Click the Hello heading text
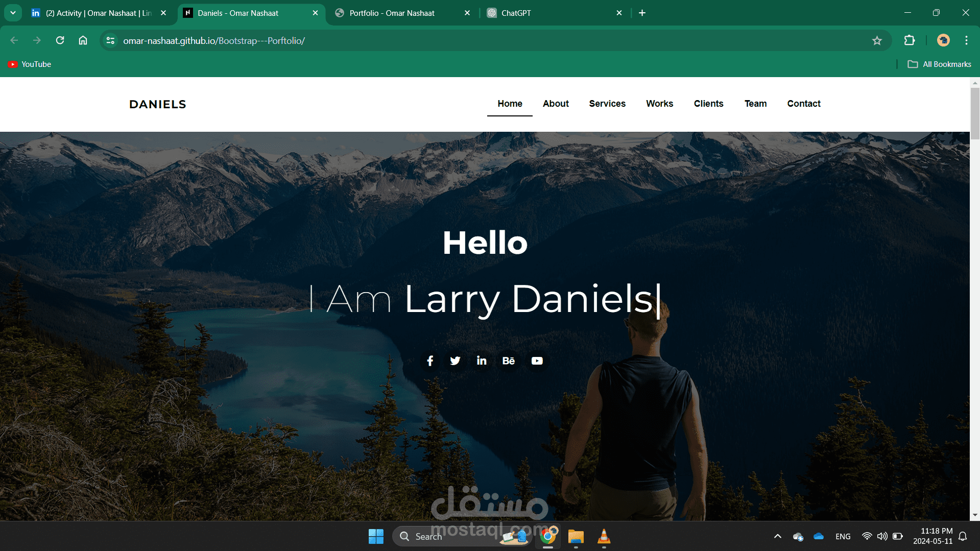Screen dimensions: 980x551 [x=485, y=243]
